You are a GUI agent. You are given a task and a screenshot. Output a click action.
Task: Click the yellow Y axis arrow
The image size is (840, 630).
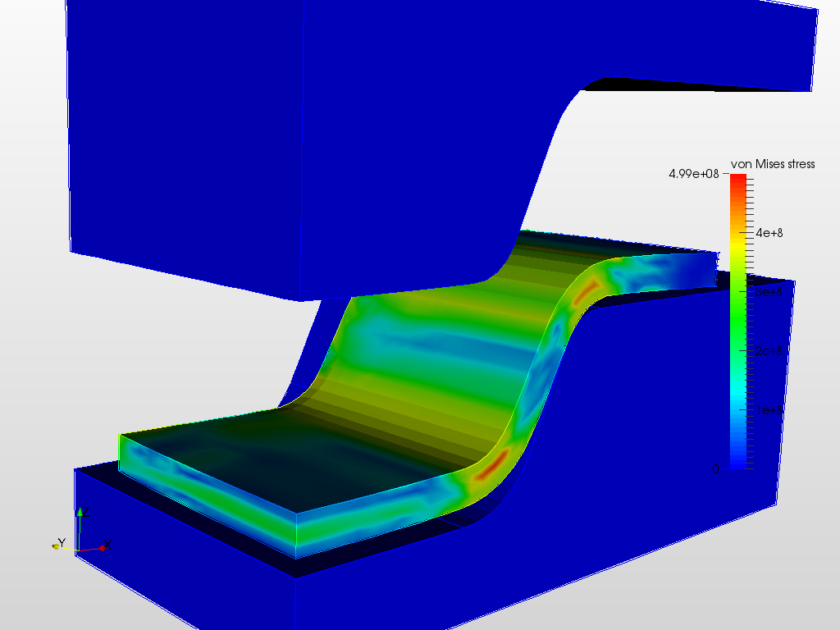(56, 546)
